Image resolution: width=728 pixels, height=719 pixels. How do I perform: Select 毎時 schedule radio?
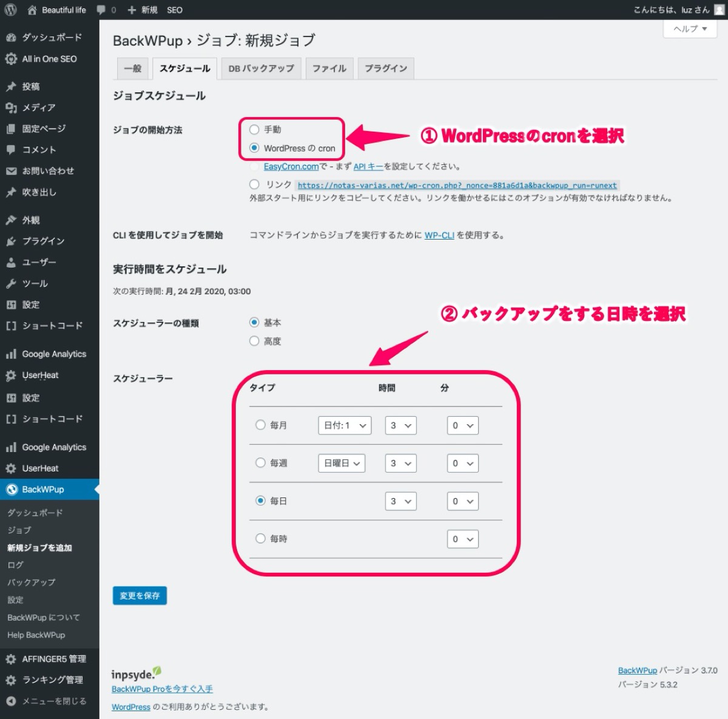click(x=261, y=538)
